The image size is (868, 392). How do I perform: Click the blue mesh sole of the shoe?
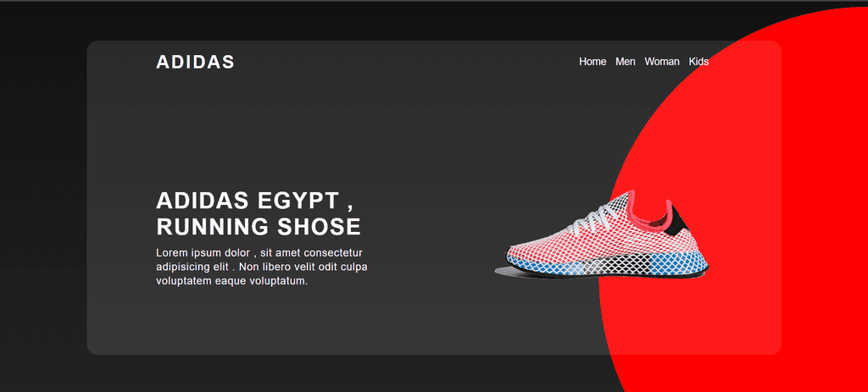point(681,262)
